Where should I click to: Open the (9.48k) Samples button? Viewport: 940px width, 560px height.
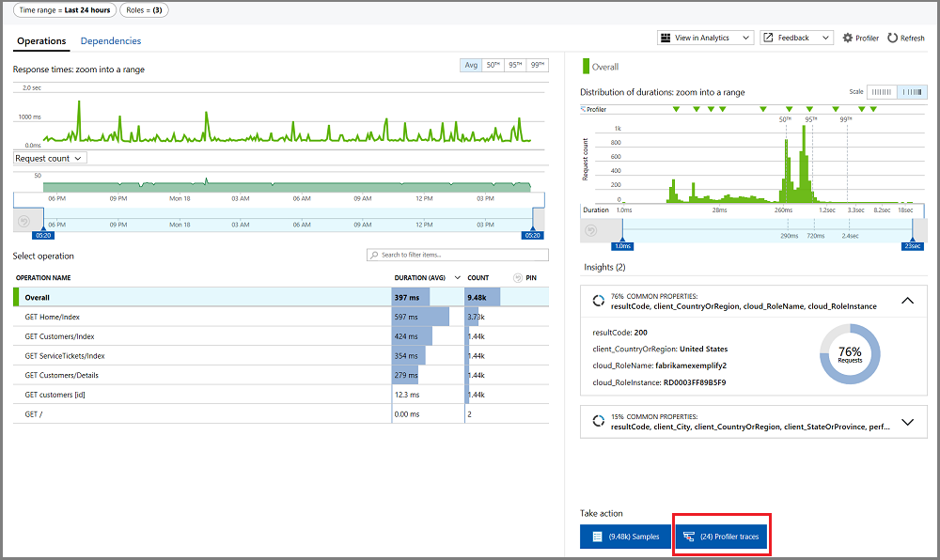pyautogui.click(x=626, y=537)
